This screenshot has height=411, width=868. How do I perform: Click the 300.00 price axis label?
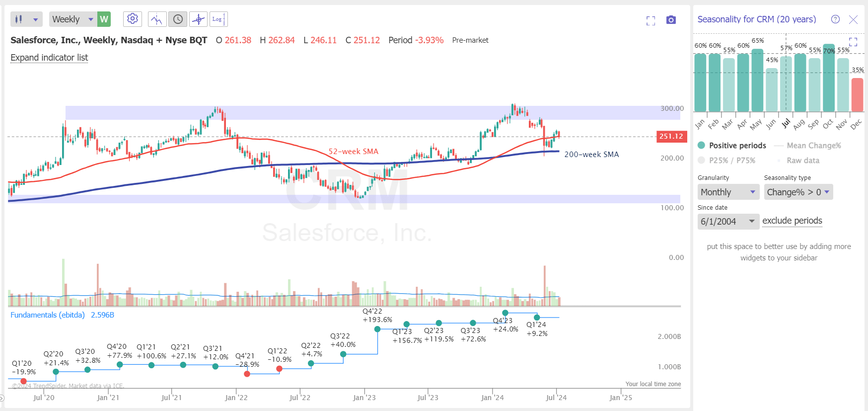click(x=672, y=108)
